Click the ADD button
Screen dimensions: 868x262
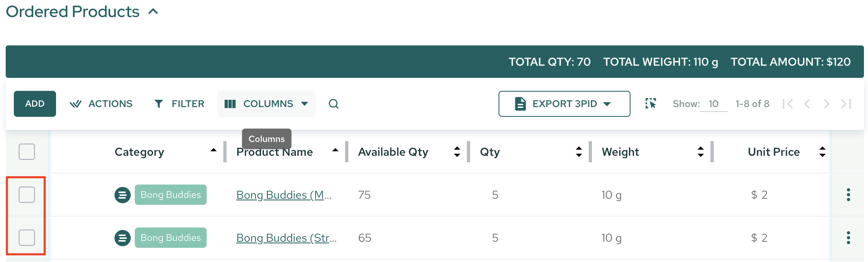coord(35,104)
